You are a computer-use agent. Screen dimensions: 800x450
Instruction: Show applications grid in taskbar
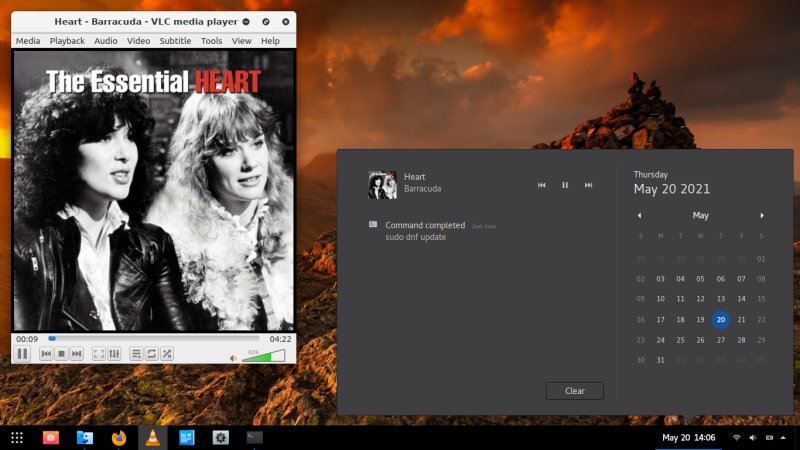[17, 437]
